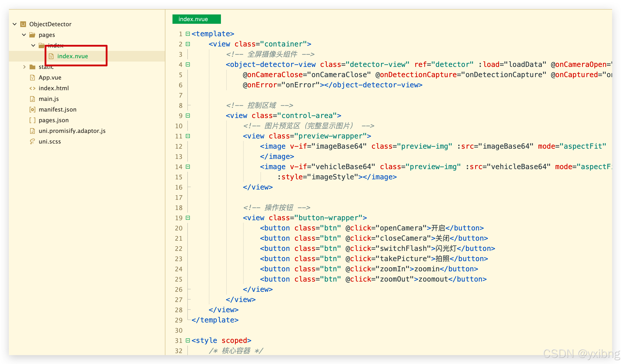621x364 pixels.
Task: Click line number 17 in the gutter
Action: tap(179, 197)
